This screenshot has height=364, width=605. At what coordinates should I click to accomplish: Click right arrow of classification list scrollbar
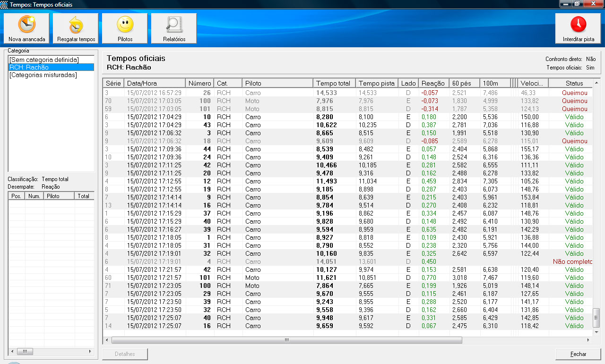(91, 352)
